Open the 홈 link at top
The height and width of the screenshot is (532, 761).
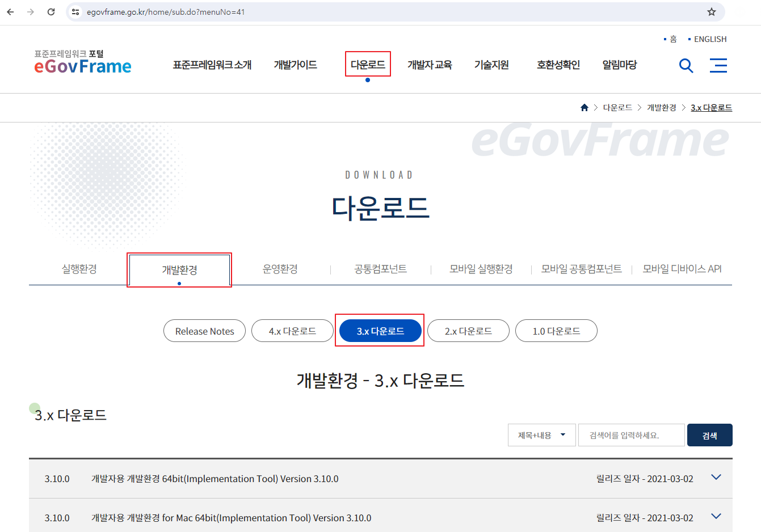[x=673, y=39]
